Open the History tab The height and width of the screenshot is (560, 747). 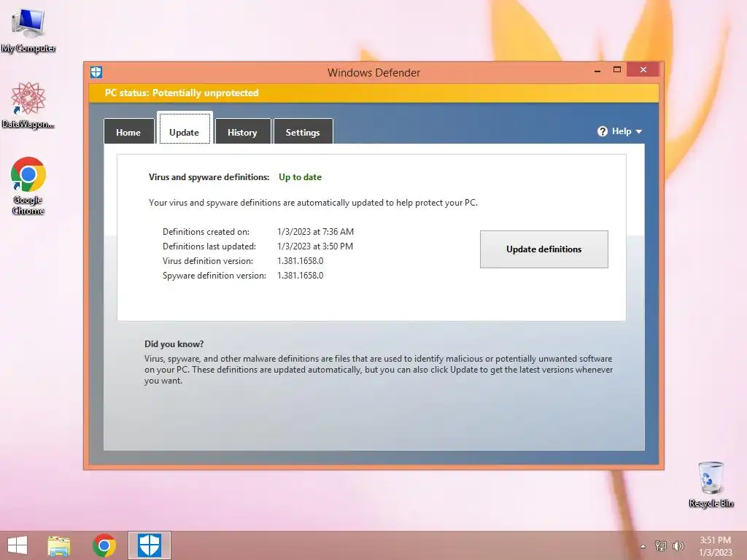[x=242, y=132]
